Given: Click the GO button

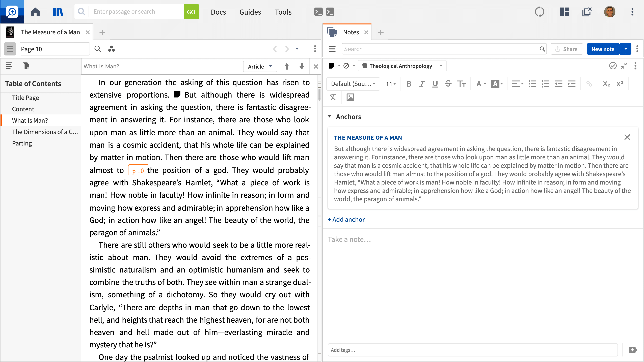Looking at the screenshot, I should pyautogui.click(x=191, y=12).
